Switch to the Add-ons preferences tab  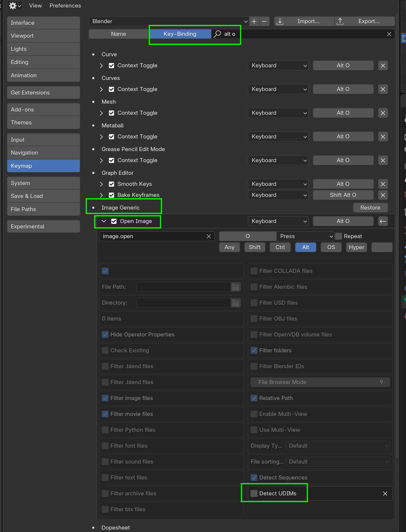[x=43, y=110]
